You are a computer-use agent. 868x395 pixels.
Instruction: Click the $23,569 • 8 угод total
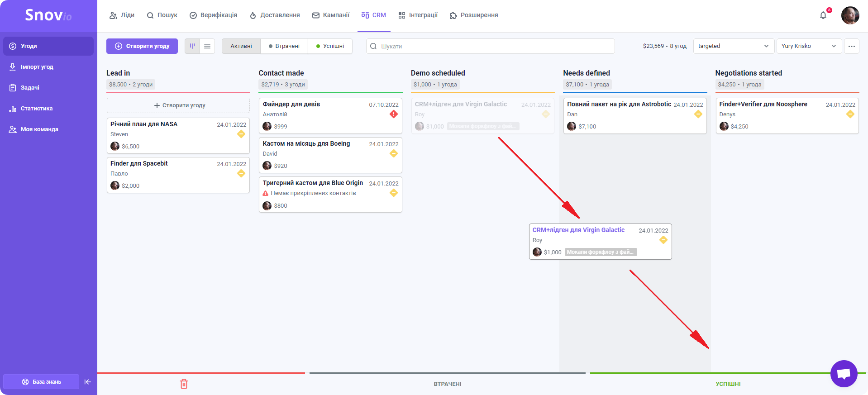(x=665, y=46)
